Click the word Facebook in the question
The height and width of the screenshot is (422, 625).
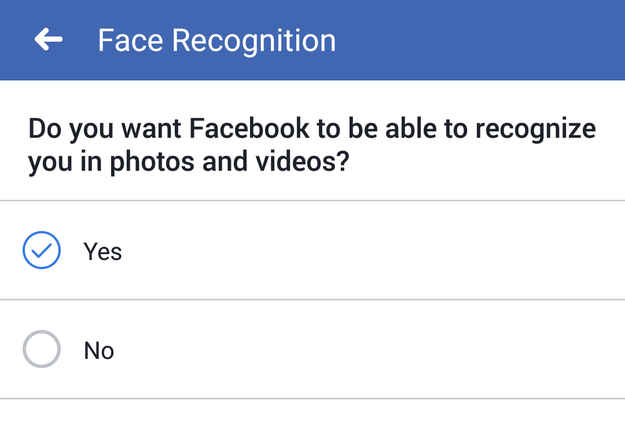249,128
